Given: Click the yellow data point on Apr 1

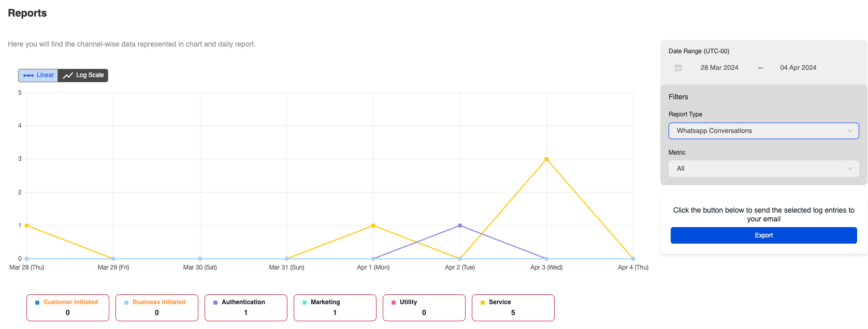Looking at the screenshot, I should click(x=373, y=226).
